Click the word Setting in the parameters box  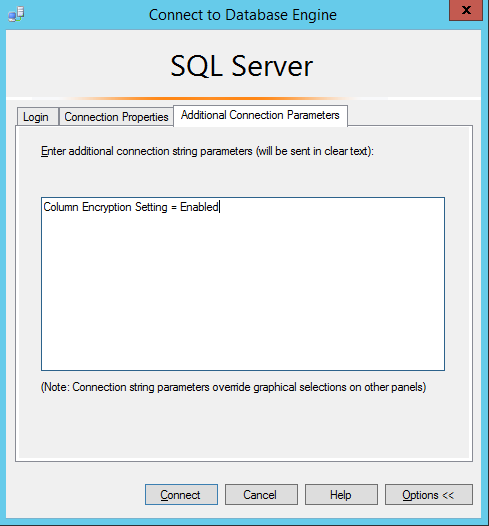[x=151, y=207]
